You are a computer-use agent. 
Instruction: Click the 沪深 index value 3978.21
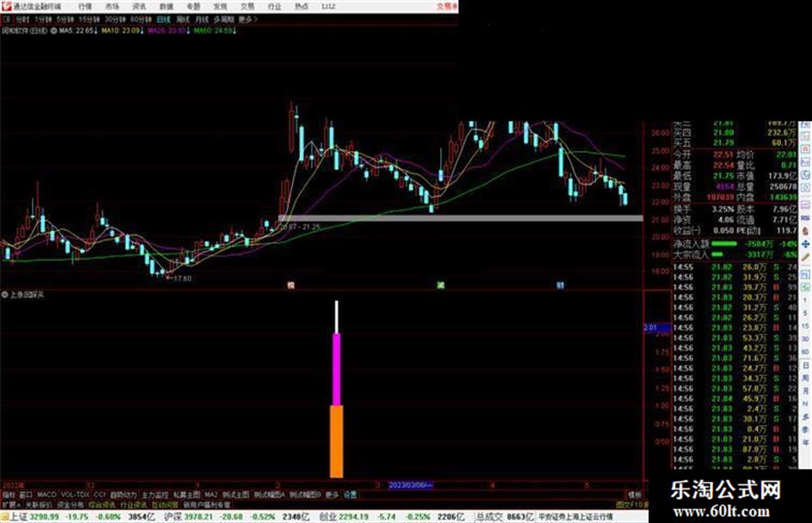click(x=199, y=517)
